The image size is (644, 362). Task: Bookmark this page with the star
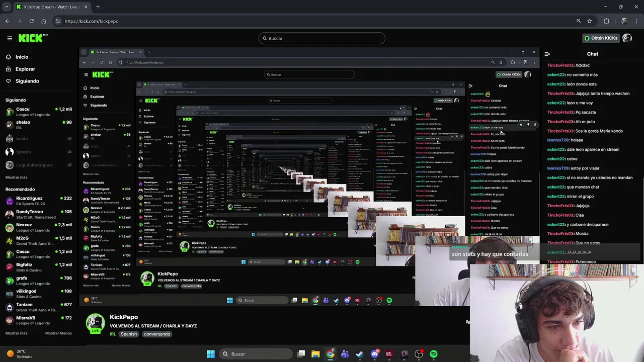click(x=590, y=21)
